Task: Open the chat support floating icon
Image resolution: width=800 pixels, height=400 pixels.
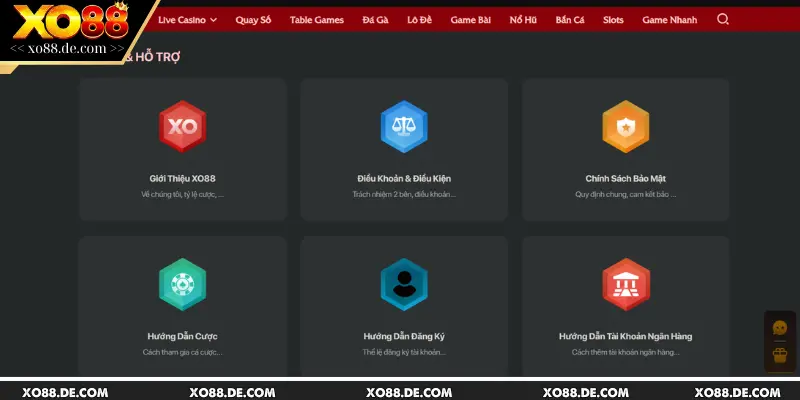Action: (x=780, y=328)
